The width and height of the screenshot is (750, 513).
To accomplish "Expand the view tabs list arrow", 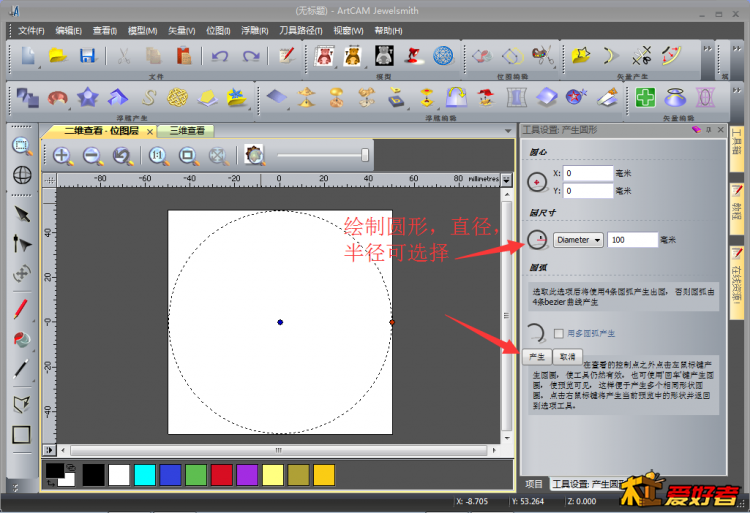I will pos(507,131).
